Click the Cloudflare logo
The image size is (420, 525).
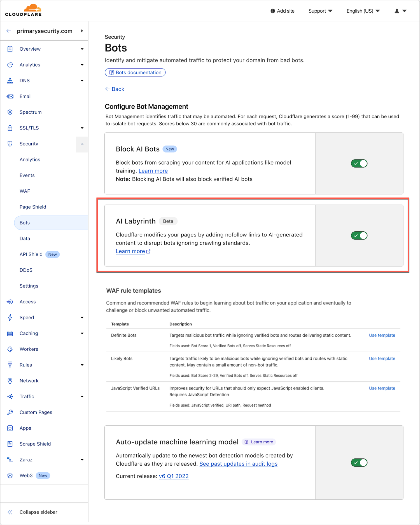[x=24, y=10]
